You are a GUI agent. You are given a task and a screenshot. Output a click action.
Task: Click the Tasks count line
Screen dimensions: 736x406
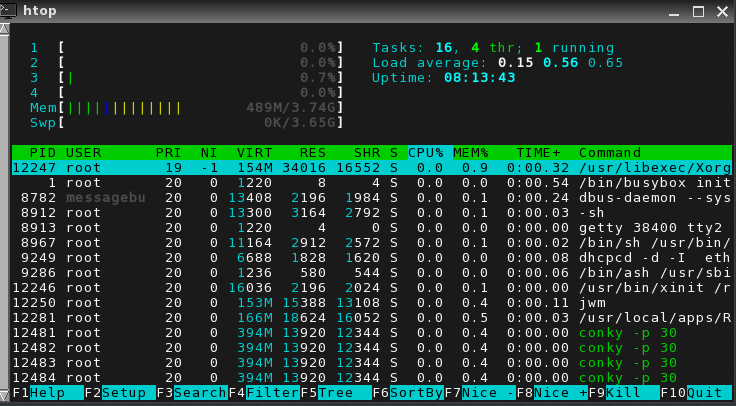493,48
